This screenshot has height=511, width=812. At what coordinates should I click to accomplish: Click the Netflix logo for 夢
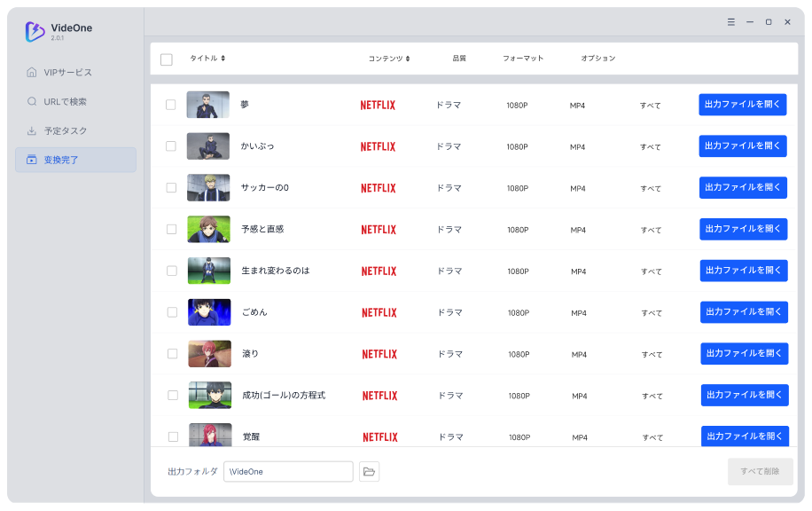coord(378,106)
